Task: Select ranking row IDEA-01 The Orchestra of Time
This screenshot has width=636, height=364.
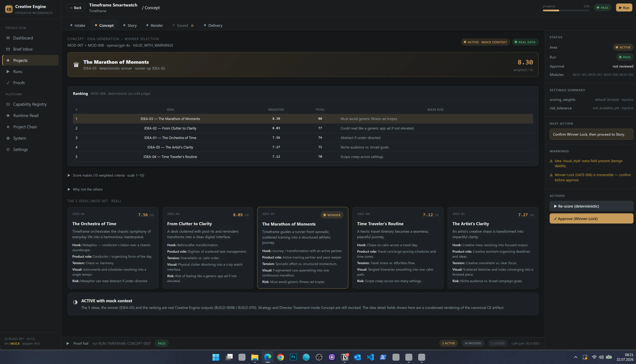Action: (x=303, y=137)
